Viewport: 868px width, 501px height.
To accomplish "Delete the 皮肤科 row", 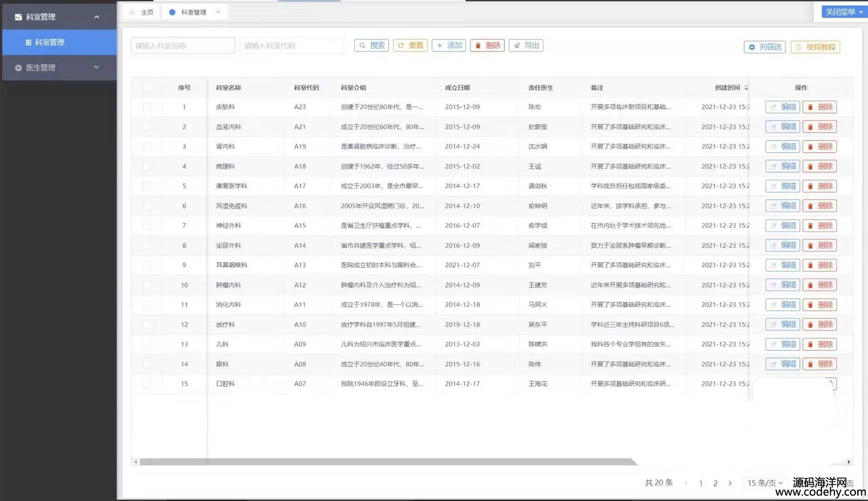I will coord(820,107).
